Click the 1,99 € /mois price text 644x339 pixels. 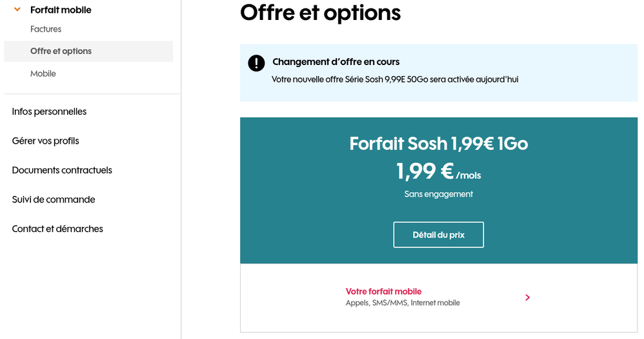point(439,171)
